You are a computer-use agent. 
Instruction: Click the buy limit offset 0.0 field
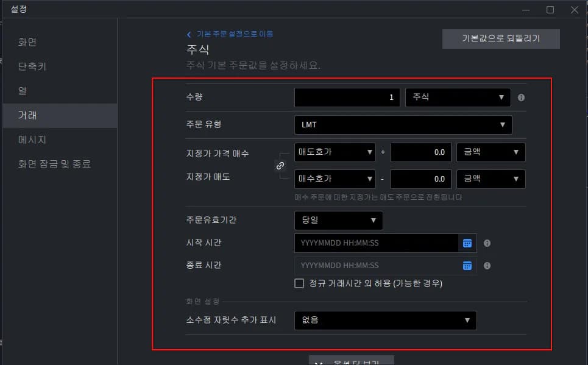click(421, 152)
